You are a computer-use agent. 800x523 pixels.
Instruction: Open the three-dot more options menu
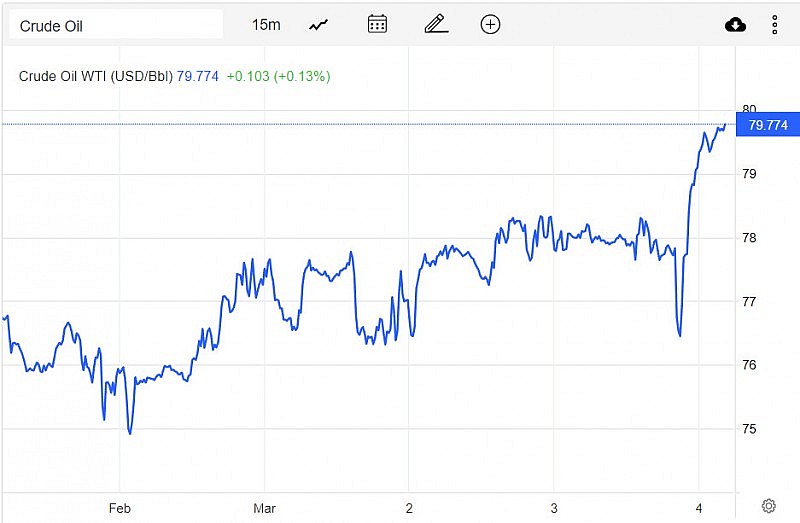pos(775,25)
